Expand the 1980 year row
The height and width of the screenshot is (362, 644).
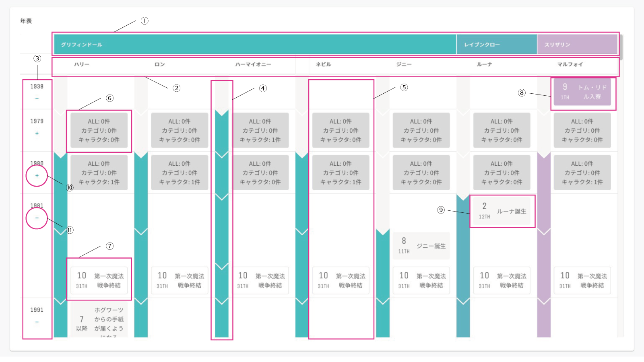[37, 176]
